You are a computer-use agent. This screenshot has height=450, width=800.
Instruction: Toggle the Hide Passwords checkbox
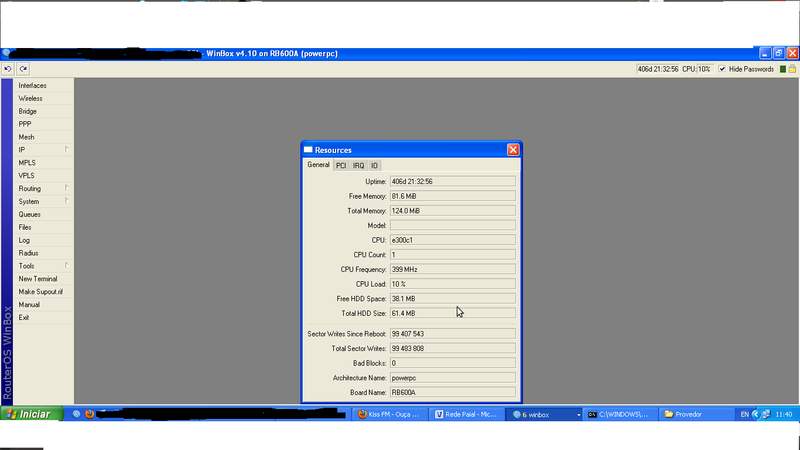coord(722,69)
